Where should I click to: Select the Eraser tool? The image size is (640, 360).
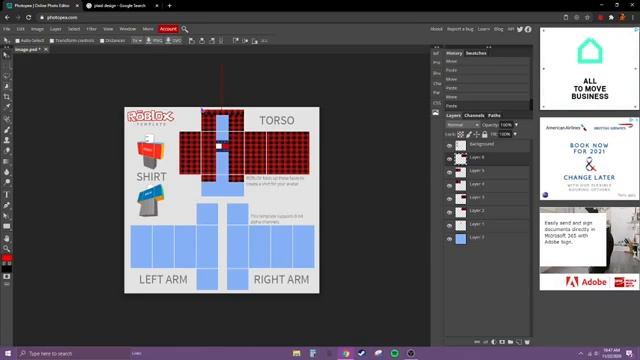coord(7,151)
